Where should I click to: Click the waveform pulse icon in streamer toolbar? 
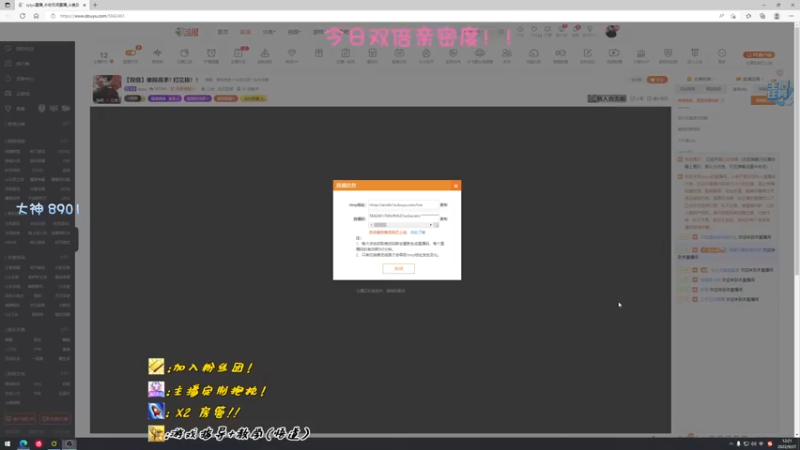[157, 54]
